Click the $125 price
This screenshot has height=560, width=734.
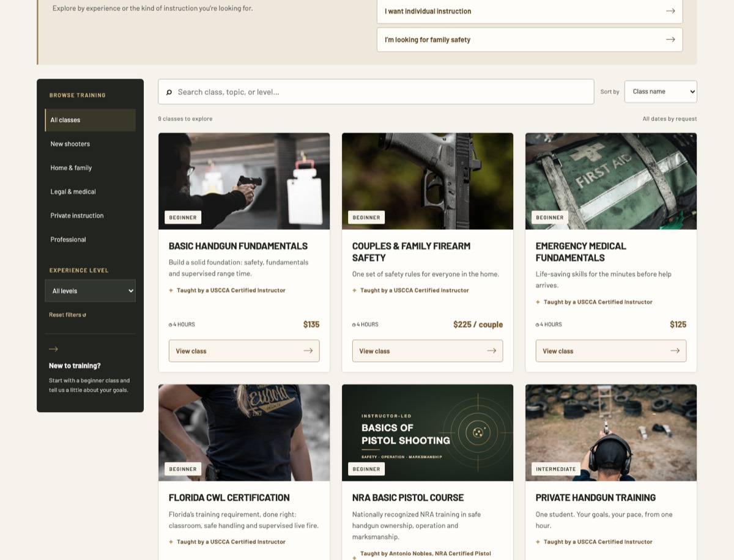(x=678, y=325)
